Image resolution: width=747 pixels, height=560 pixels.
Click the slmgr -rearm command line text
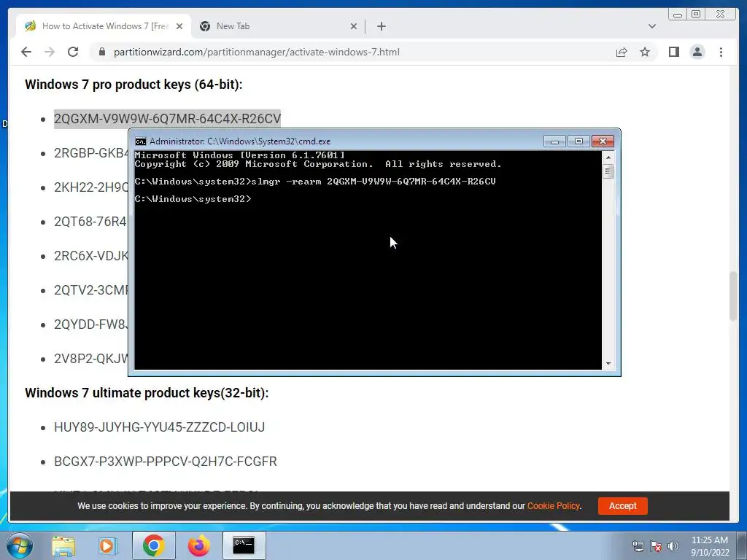point(373,182)
